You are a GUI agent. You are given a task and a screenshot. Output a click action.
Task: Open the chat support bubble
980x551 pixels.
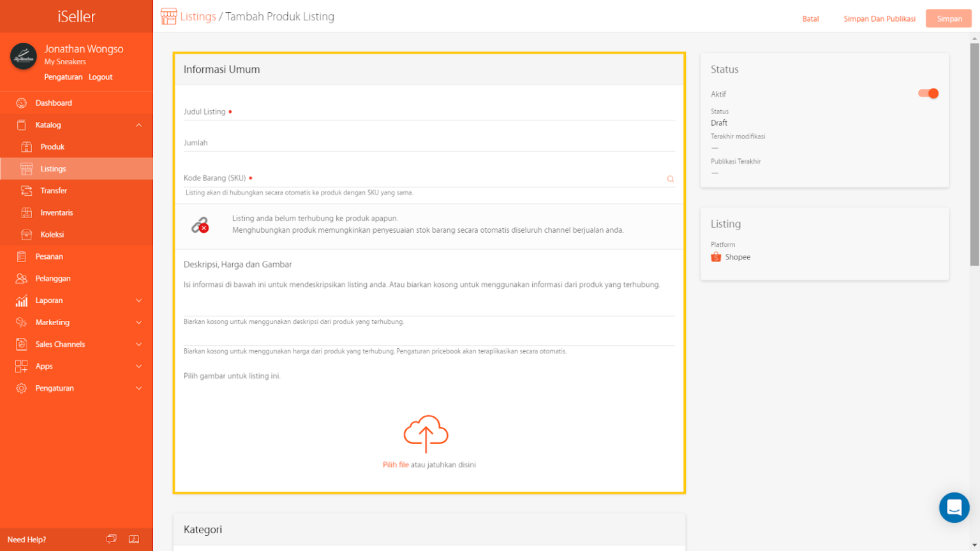tap(954, 508)
